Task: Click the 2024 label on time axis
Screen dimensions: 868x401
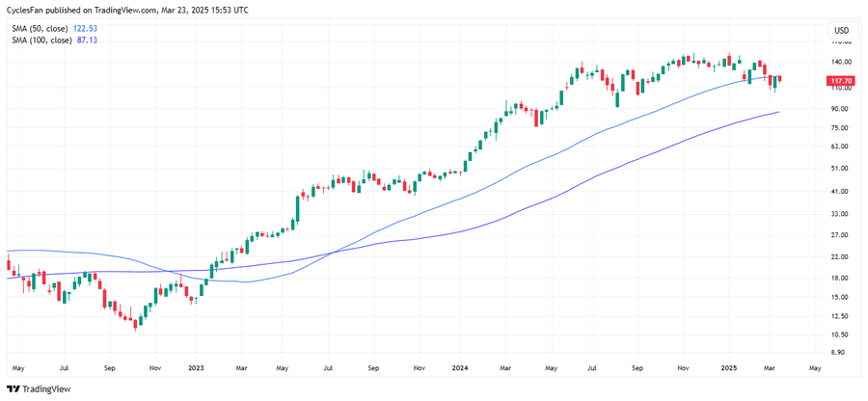Action: [460, 368]
